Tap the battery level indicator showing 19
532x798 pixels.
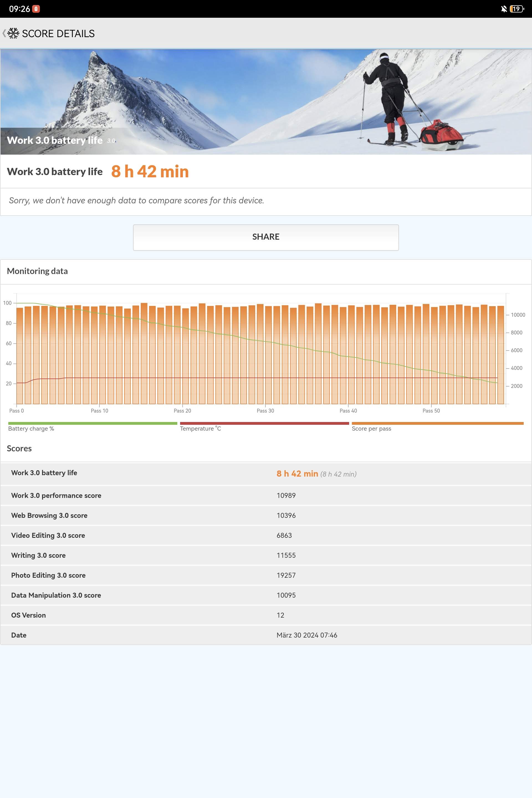click(x=516, y=9)
